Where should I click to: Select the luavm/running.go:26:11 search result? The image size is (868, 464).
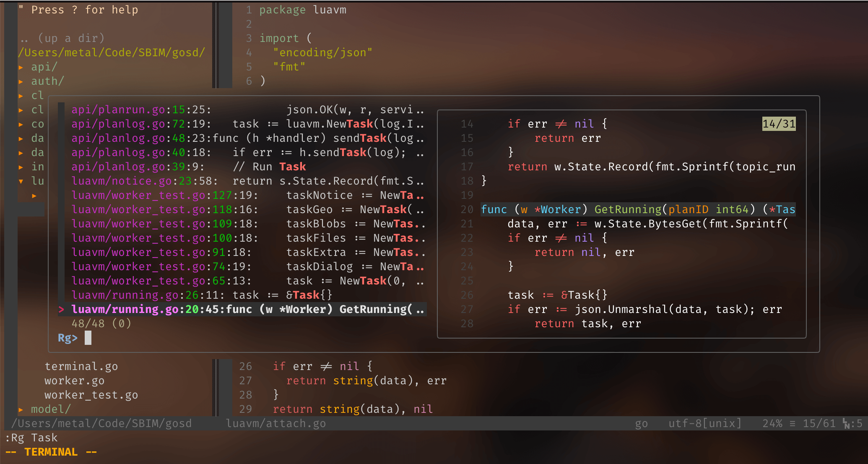click(202, 295)
